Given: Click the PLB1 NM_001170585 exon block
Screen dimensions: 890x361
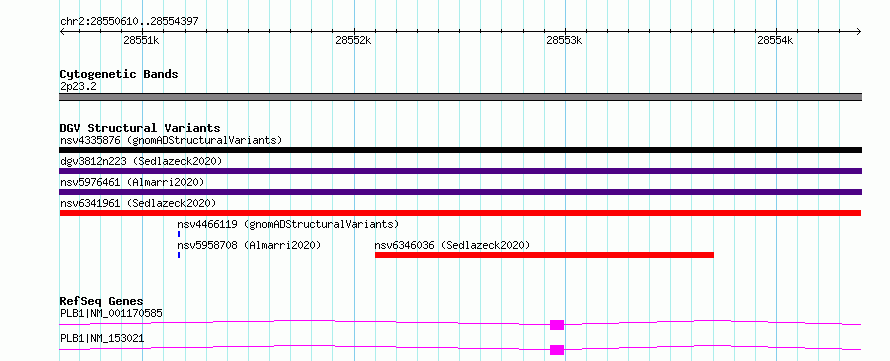Looking at the screenshot, I should click(x=557, y=325).
